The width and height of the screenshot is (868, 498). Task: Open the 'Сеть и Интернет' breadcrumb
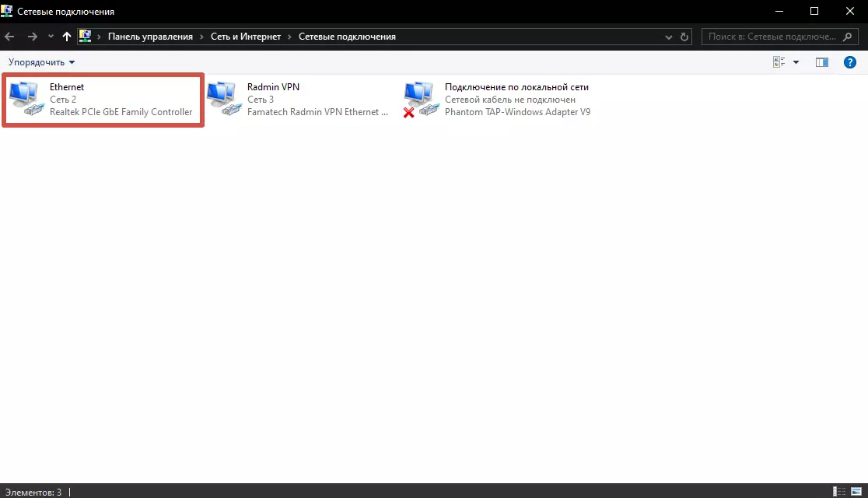pos(246,37)
